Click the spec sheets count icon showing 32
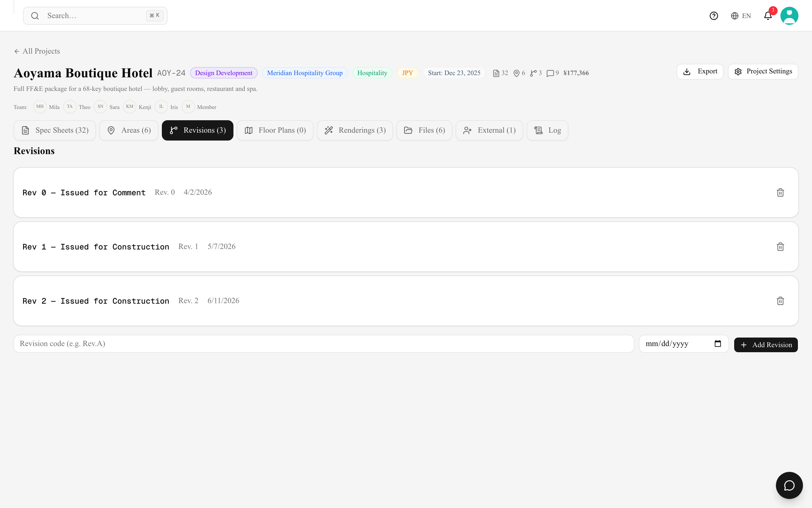This screenshot has height=508, width=812. 500,73
